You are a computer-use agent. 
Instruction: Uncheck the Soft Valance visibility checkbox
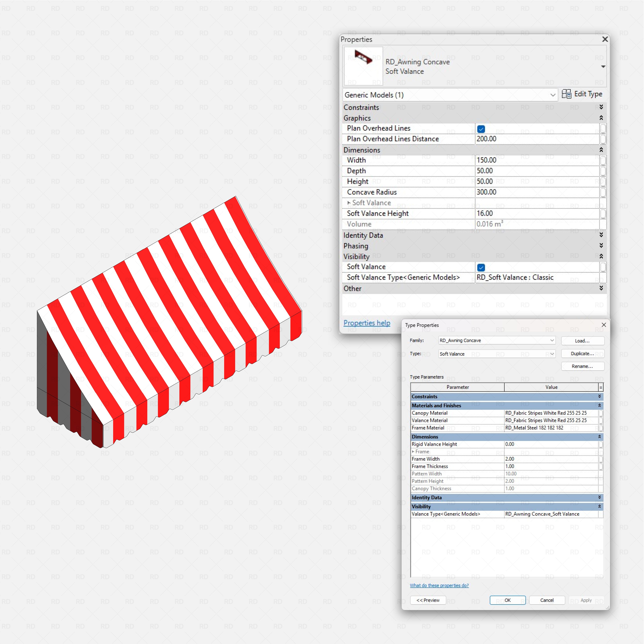(481, 267)
